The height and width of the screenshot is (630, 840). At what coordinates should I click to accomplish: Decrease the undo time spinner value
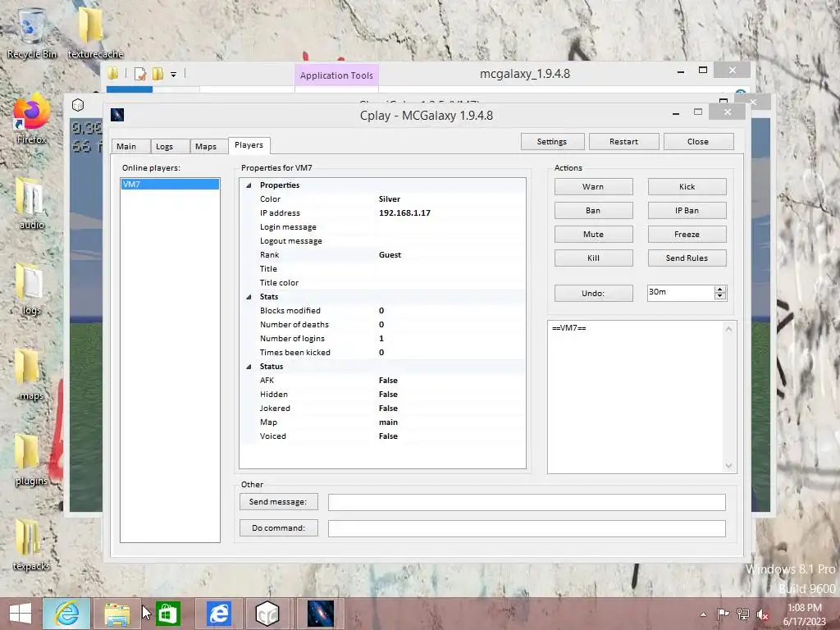(720, 295)
